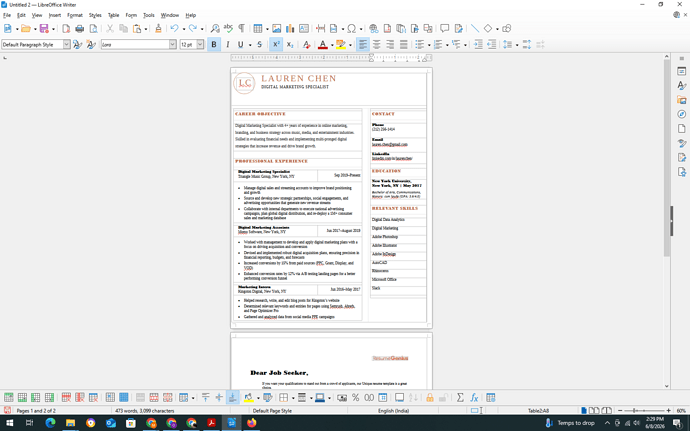Undo the last action

coord(174,29)
